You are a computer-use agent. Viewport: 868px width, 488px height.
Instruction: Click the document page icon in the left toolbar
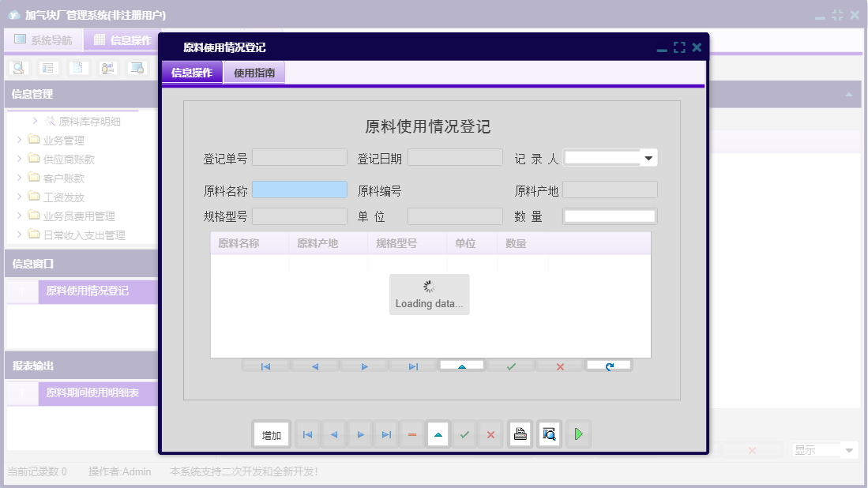pyautogui.click(x=77, y=68)
